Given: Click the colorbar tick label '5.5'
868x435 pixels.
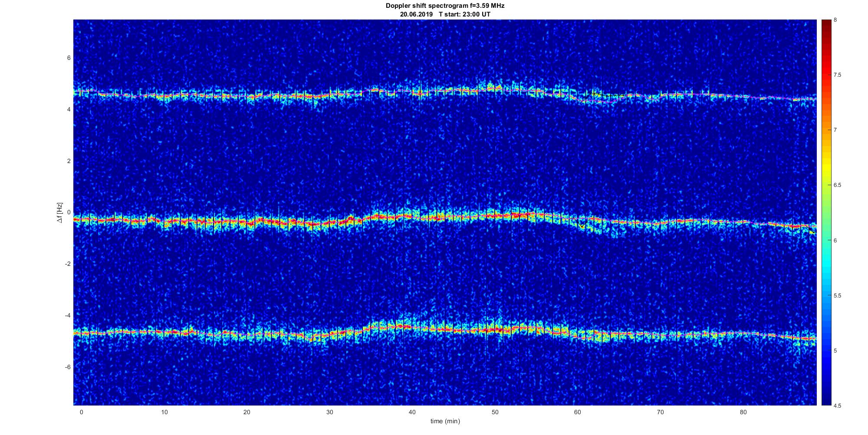Looking at the screenshot, I should tap(838, 295).
